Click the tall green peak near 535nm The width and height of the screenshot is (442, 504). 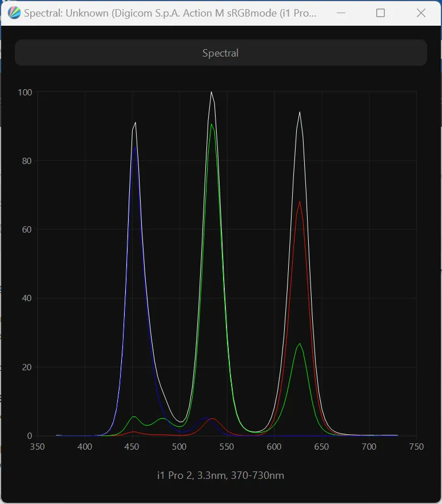(x=212, y=124)
